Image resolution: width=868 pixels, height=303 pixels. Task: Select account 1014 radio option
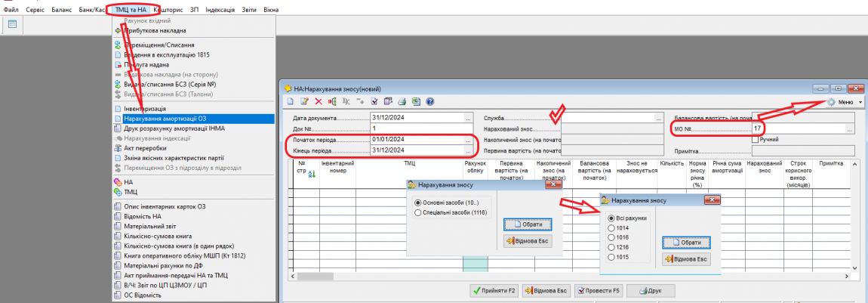[611, 227]
